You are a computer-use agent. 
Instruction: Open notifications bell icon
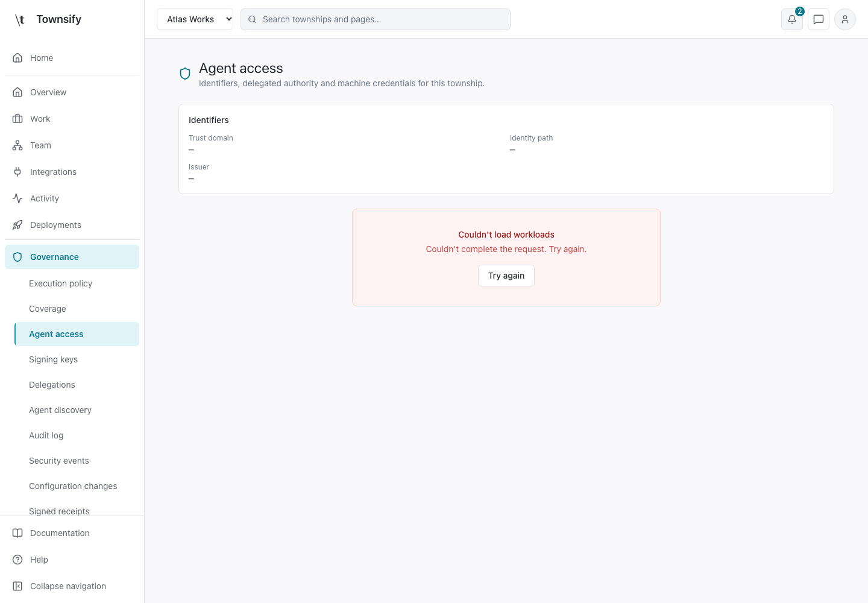[x=792, y=19]
